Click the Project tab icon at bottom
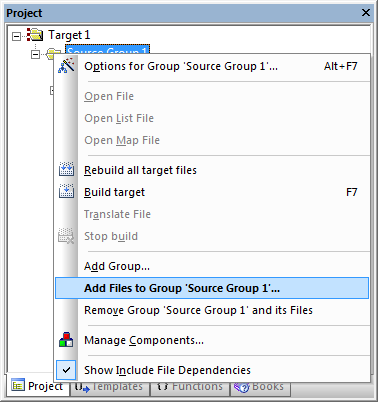Screen dimensions: 378x402 (18, 385)
